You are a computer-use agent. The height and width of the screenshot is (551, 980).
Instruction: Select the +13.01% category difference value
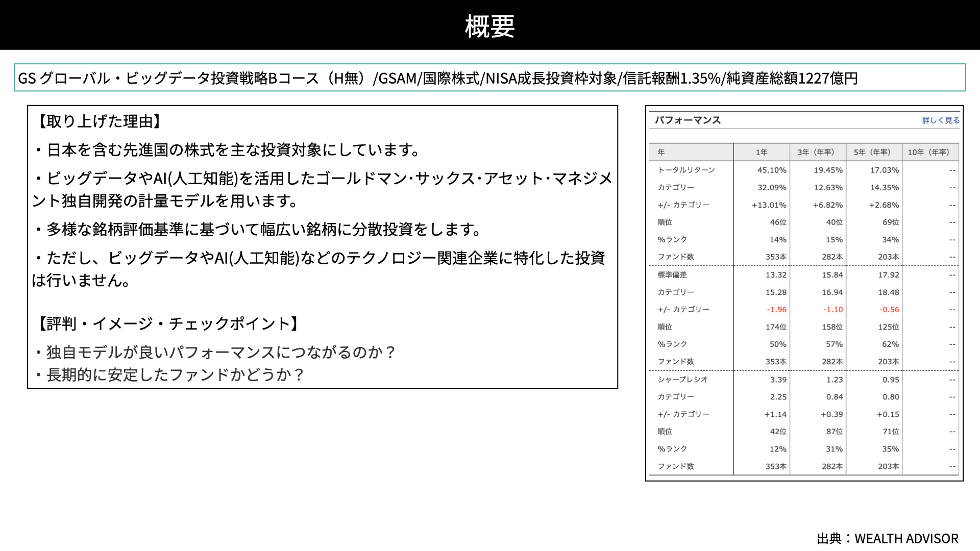[x=769, y=205]
